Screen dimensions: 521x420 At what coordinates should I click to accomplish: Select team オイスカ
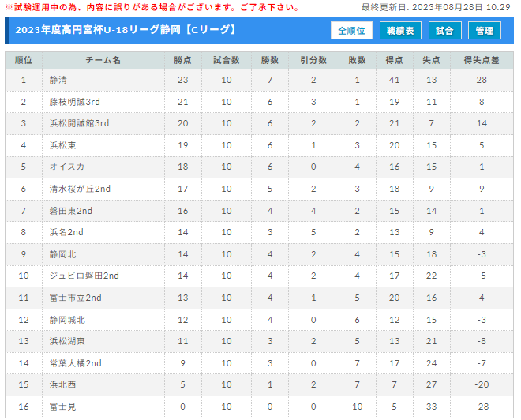[x=67, y=167]
